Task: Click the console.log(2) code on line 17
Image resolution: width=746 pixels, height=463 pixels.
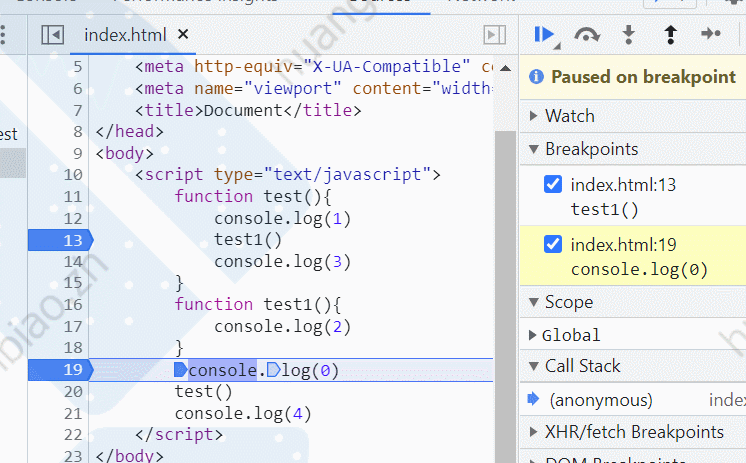Action: pos(282,326)
